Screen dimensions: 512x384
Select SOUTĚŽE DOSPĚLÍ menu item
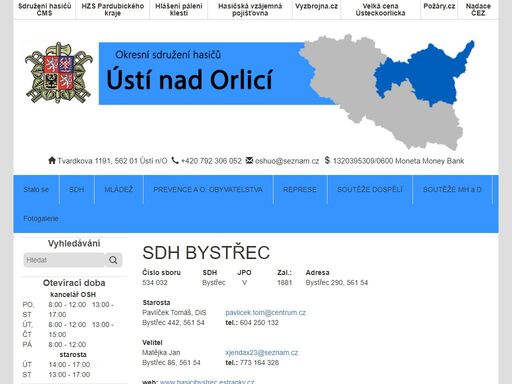pos(370,189)
